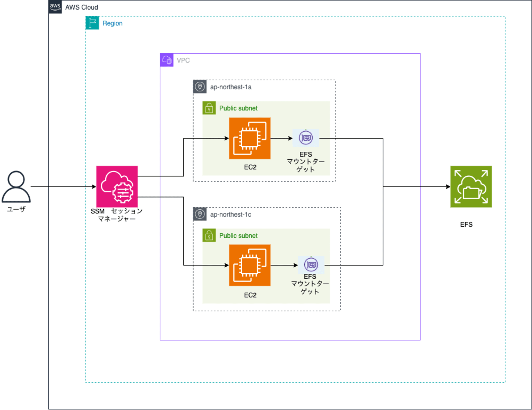Viewport: 532px width, 410px height.
Task: Click 'EC2' label in the upper subnet
Action: (x=250, y=167)
